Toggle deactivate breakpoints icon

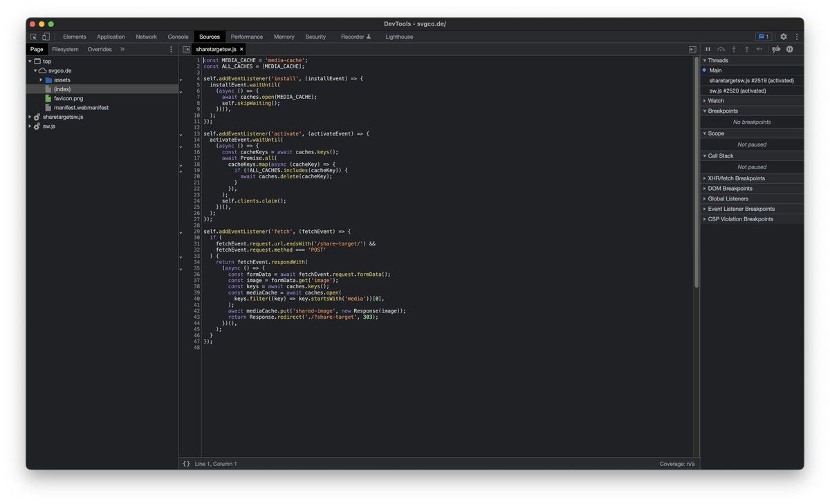(x=776, y=49)
